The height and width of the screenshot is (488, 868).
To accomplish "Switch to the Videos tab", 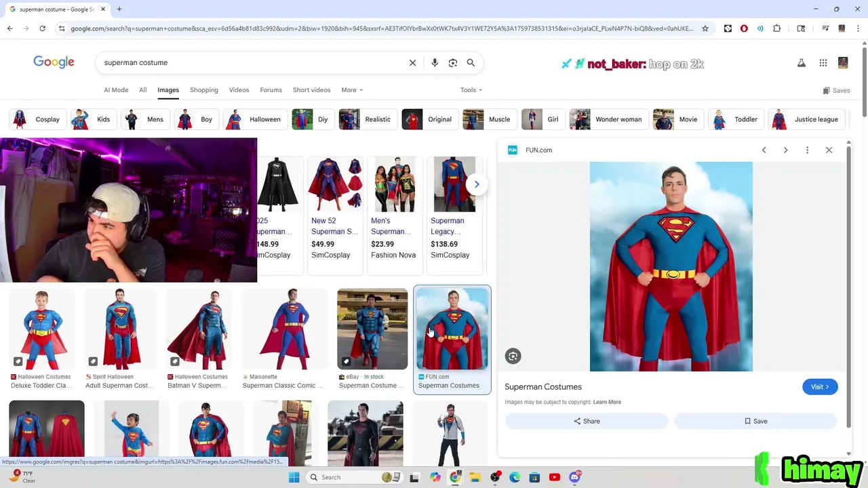I will (x=239, y=90).
